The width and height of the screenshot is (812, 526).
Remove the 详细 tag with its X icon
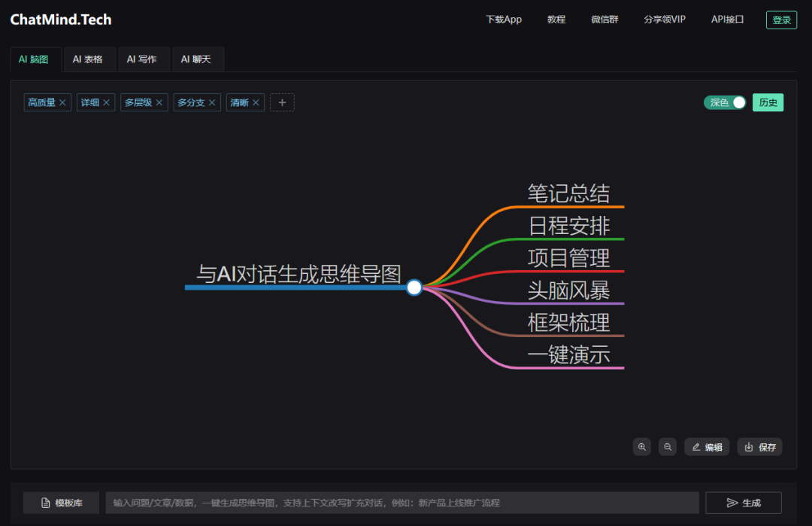pyautogui.click(x=106, y=102)
